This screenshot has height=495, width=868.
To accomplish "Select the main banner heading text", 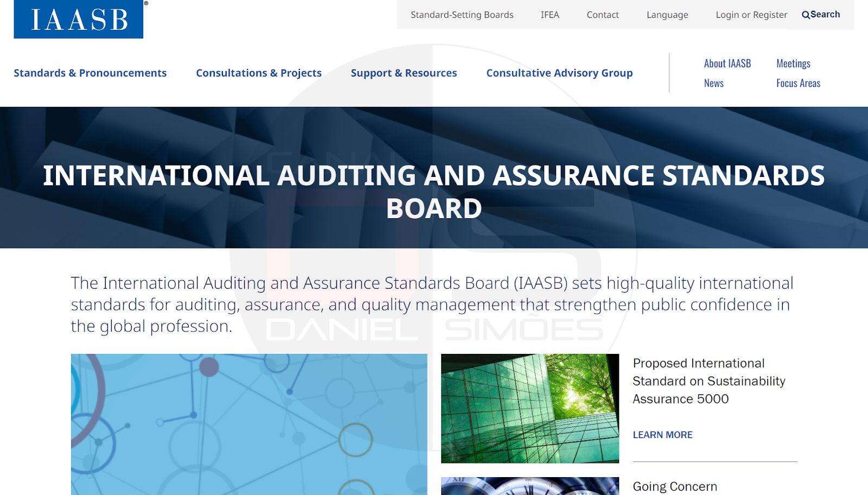I will pos(434,192).
